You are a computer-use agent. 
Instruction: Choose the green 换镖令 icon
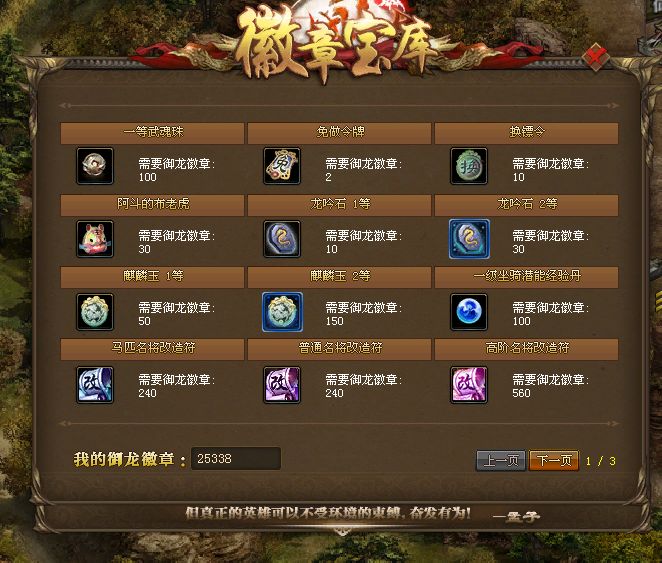(x=469, y=166)
